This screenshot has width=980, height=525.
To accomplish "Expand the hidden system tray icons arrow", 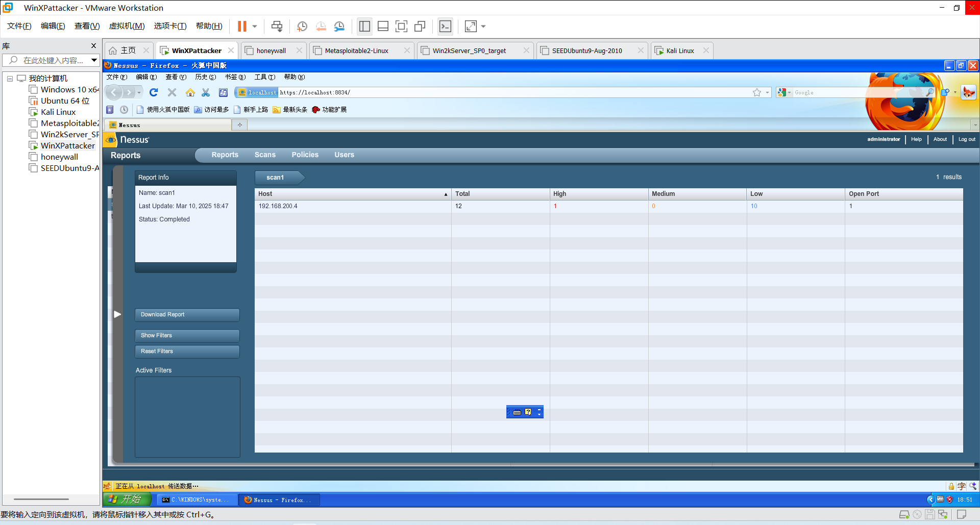I will [930, 499].
